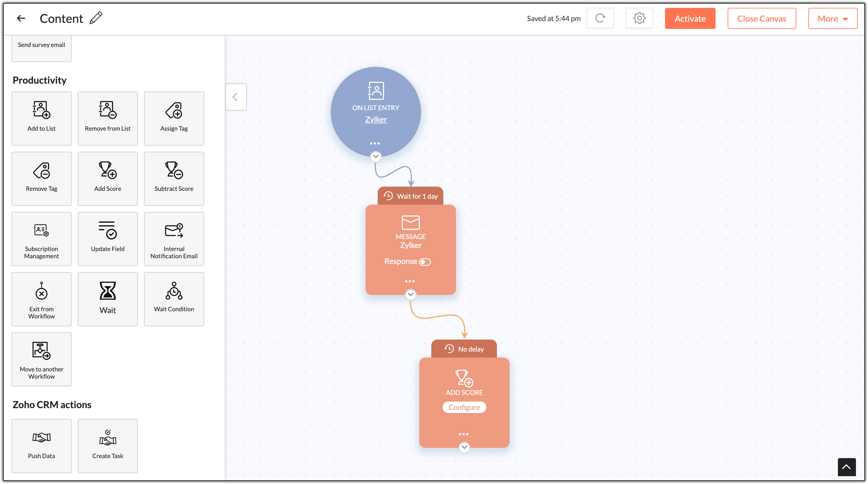The height and width of the screenshot is (484, 868).
Task: Select Subscription Management action
Action: coord(42,239)
